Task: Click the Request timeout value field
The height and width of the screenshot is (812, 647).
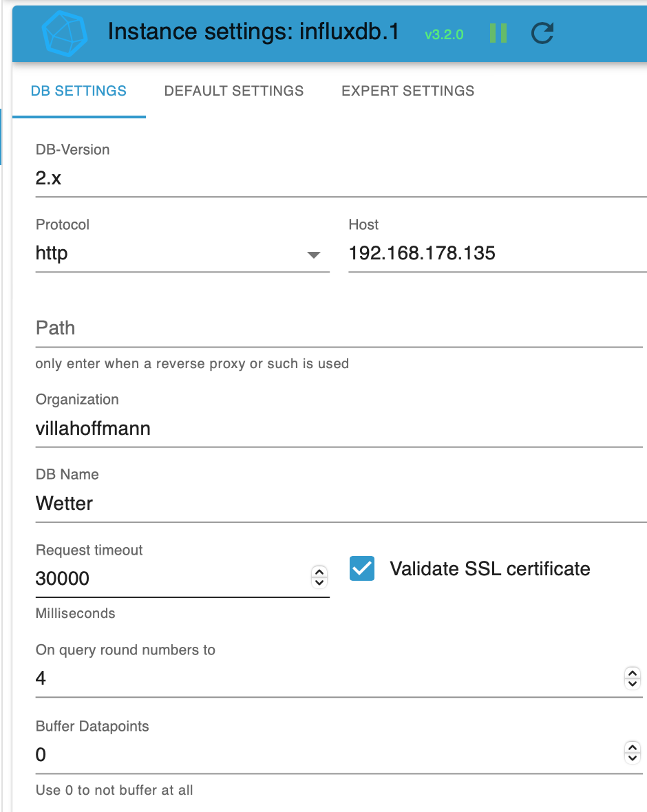Action: pyautogui.click(x=172, y=579)
